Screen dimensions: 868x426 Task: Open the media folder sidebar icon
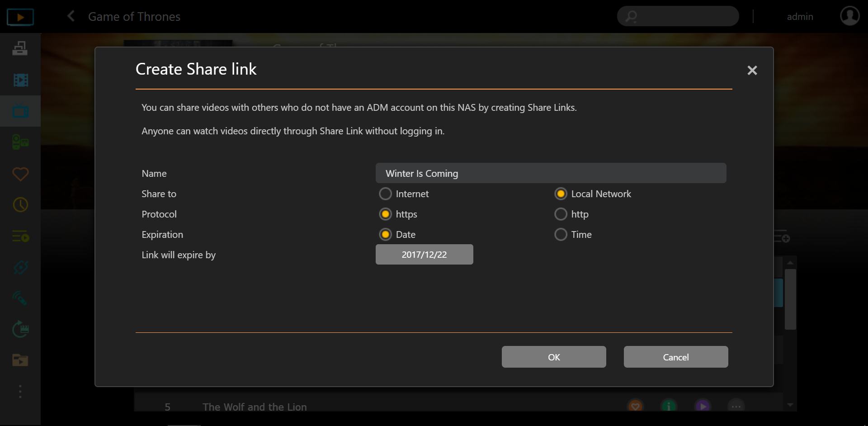point(20,360)
